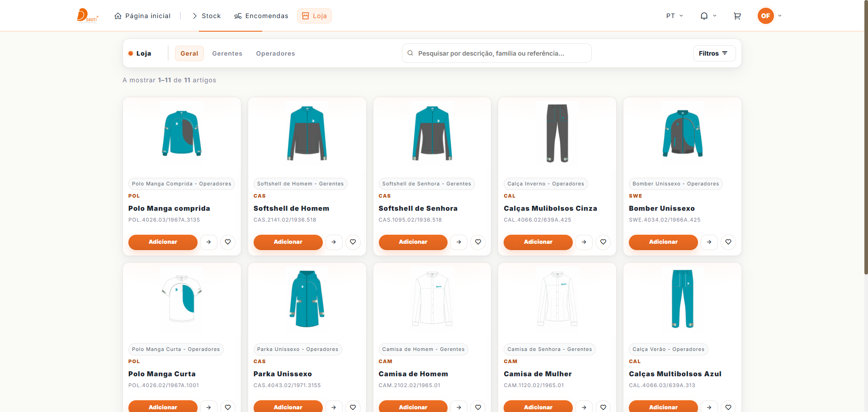Go to Encomendas in the navigation
Viewport: 868px width, 412px height.
[261, 16]
